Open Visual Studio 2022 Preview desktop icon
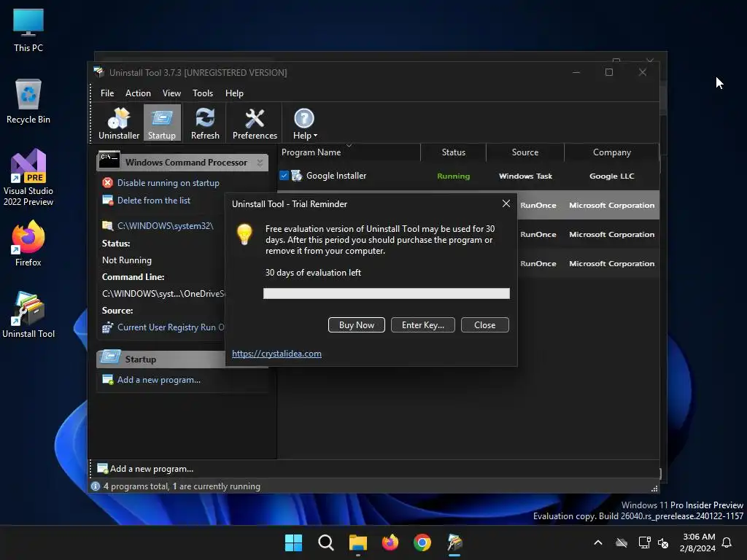Image resolution: width=747 pixels, height=560 pixels. click(x=28, y=178)
